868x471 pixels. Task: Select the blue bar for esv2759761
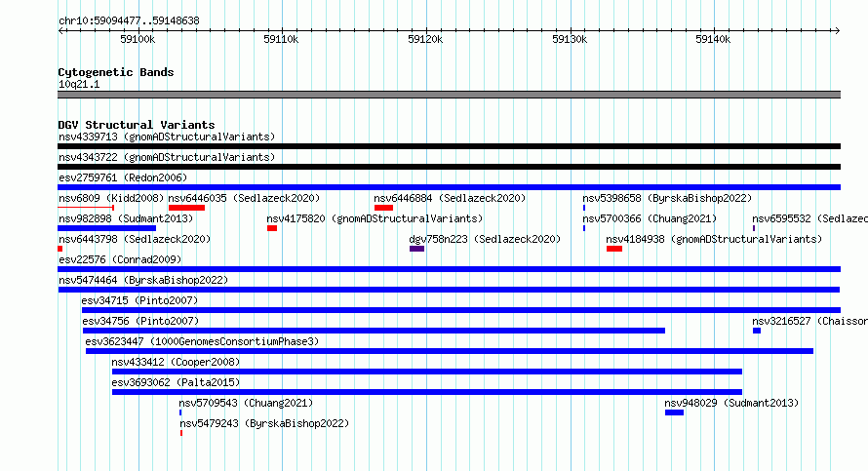pyautogui.click(x=449, y=187)
